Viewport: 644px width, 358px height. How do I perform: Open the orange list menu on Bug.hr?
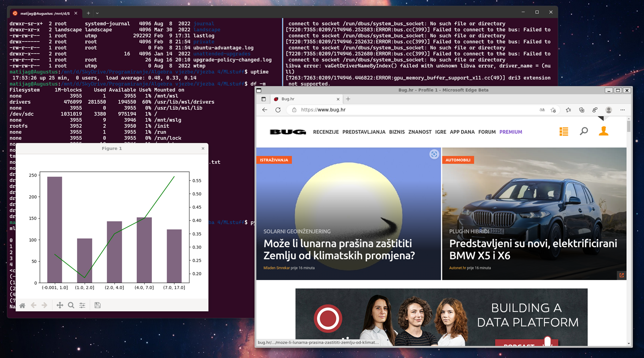(x=563, y=132)
